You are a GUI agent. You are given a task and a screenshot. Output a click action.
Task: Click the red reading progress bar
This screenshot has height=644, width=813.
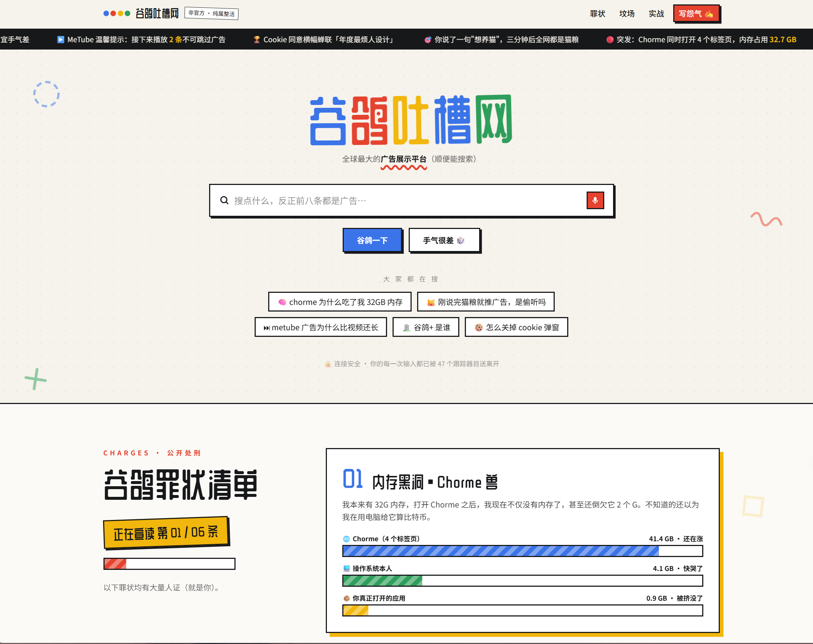coord(169,564)
